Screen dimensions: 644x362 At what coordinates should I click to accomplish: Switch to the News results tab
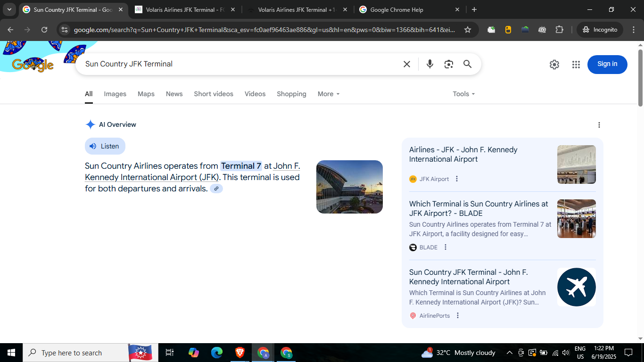tap(174, 94)
